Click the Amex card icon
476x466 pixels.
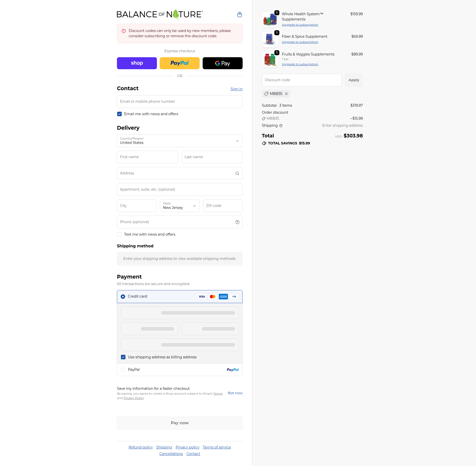[x=223, y=297]
